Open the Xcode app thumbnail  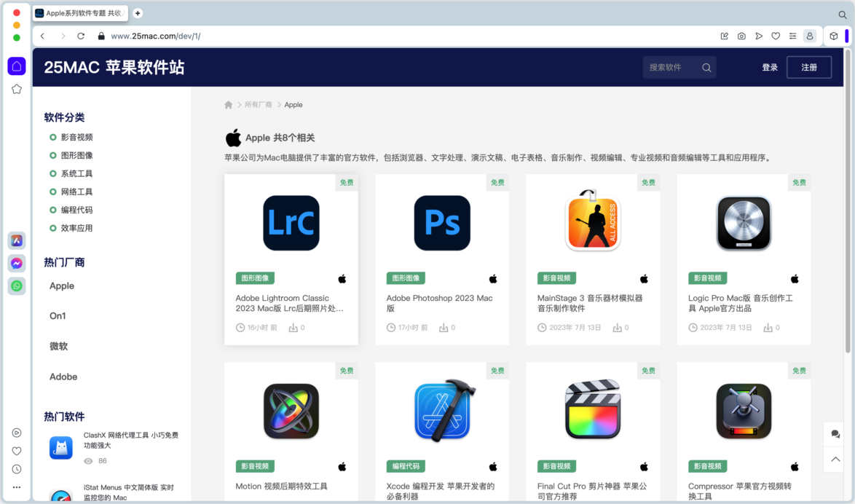click(444, 410)
